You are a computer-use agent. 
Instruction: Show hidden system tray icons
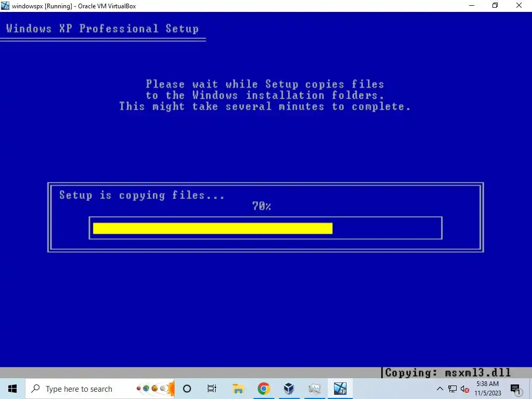[440, 389]
